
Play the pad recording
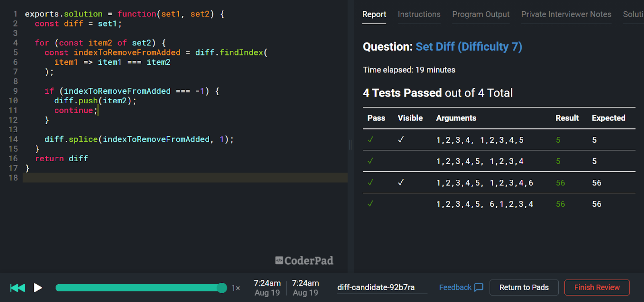pos(38,288)
